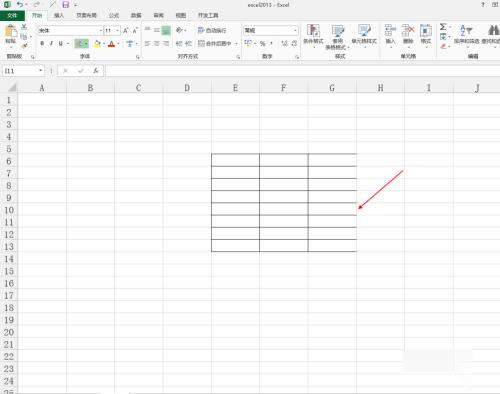Expand the Number group dialog launcher

click(x=297, y=57)
